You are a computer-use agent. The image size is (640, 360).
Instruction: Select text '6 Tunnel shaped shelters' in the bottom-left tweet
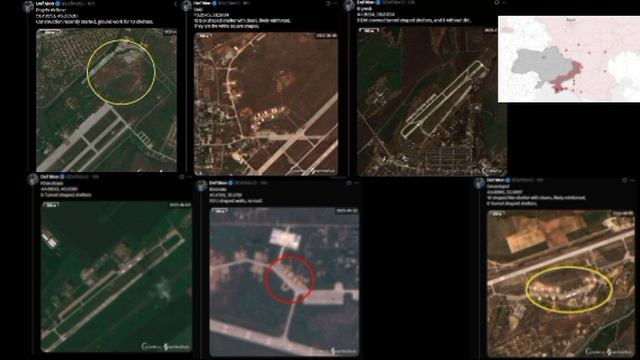click(66, 195)
